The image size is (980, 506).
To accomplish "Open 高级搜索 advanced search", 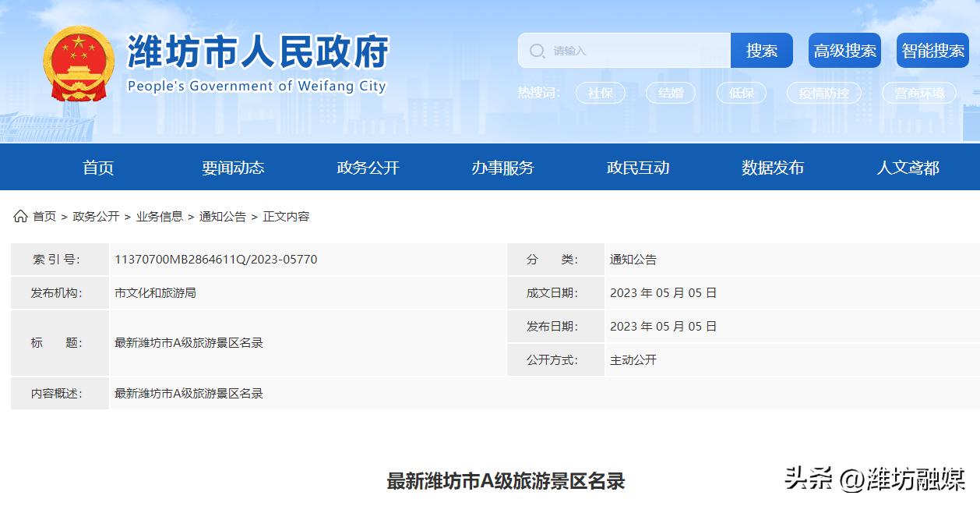I will pos(844,49).
